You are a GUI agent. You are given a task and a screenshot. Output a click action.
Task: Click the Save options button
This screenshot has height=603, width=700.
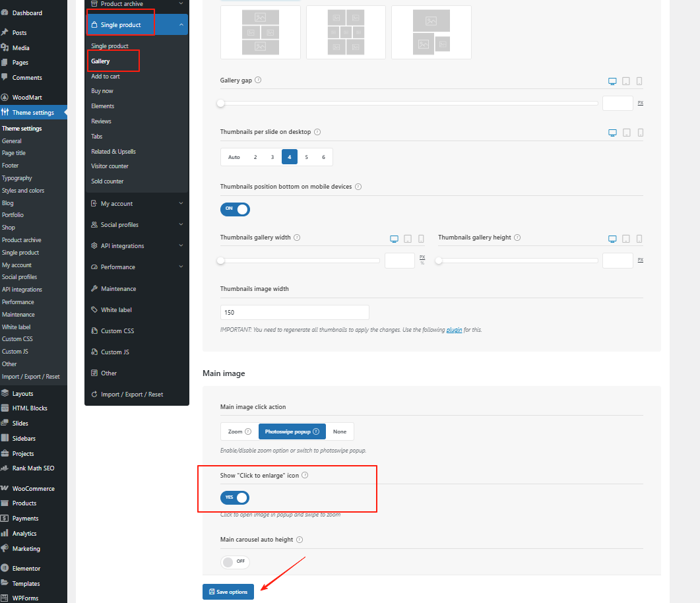[228, 592]
